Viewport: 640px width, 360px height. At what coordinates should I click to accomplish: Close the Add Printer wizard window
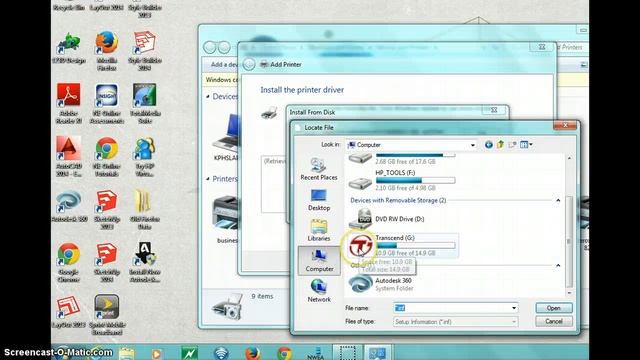click(542, 47)
